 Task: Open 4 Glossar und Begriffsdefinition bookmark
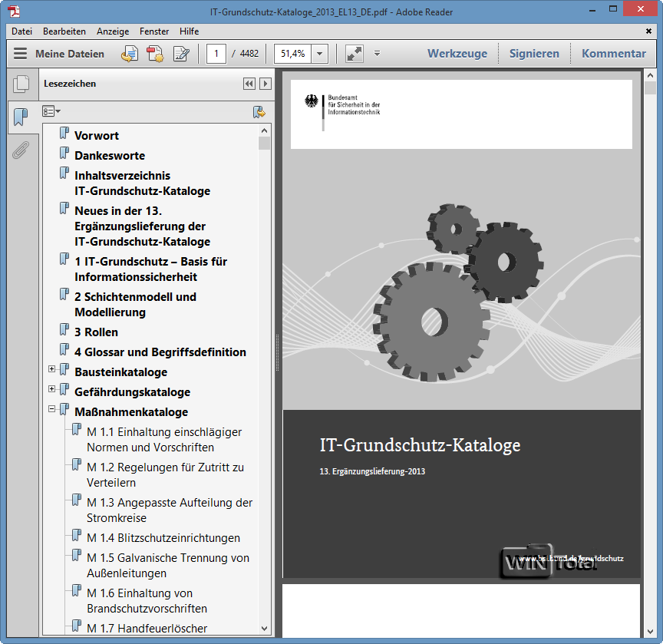click(x=160, y=352)
